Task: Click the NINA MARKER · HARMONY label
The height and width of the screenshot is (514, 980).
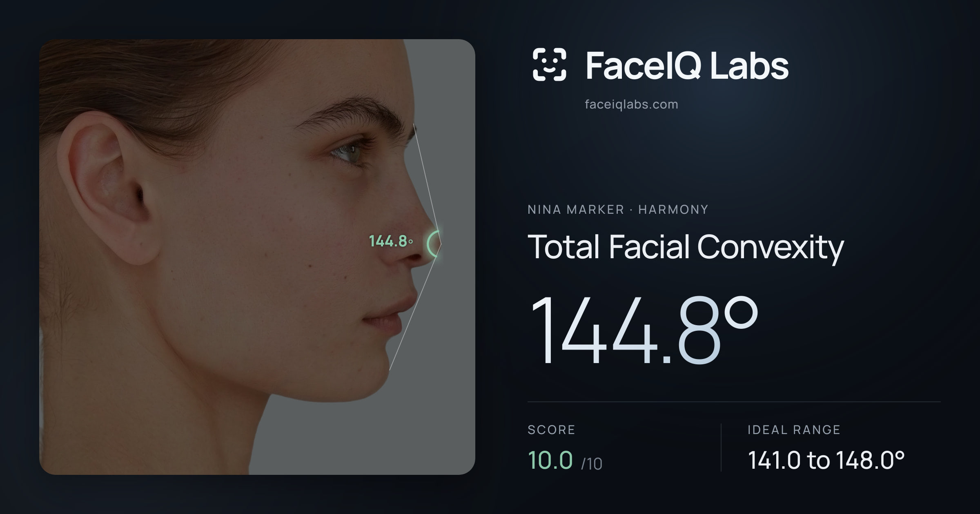Action: coord(618,210)
